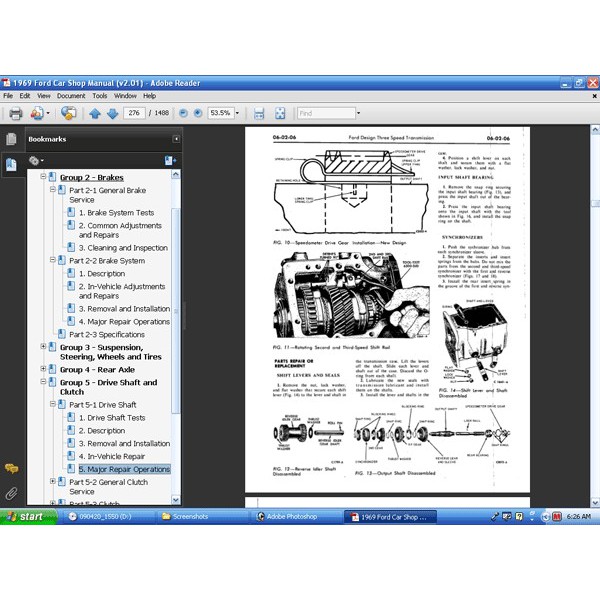
Task: Click the zoom out minus button
Action: 183,113
